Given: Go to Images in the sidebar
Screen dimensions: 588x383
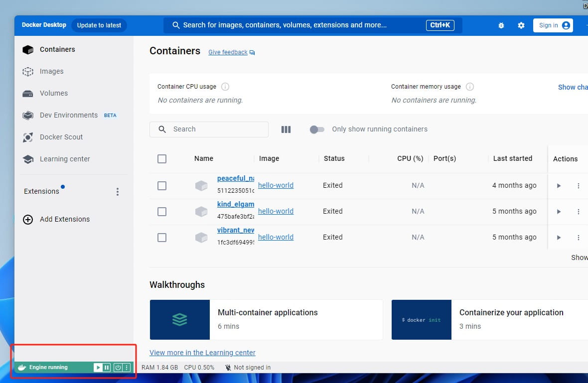Looking at the screenshot, I should (x=51, y=71).
